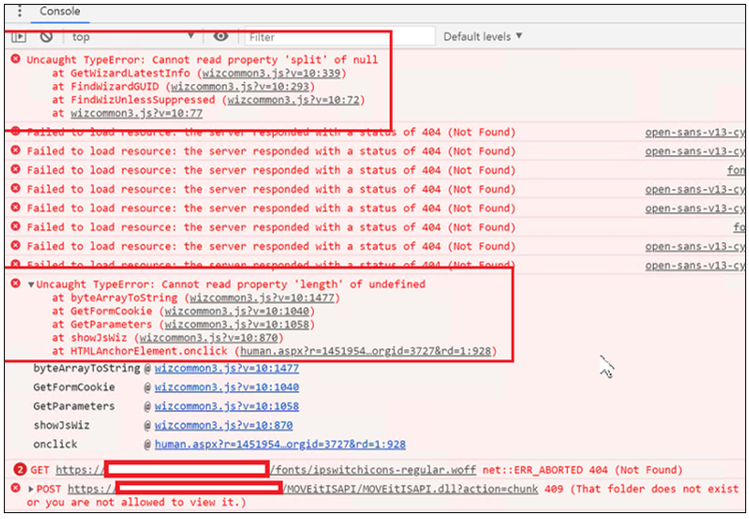Open the Default levels dropdown

[x=483, y=37]
